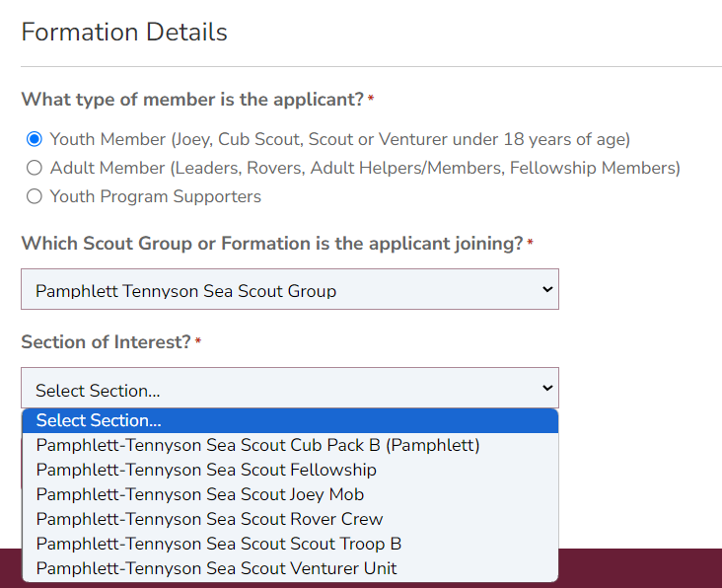
Task: Open the Scout Group or Formation dropdown
Action: click(x=290, y=289)
